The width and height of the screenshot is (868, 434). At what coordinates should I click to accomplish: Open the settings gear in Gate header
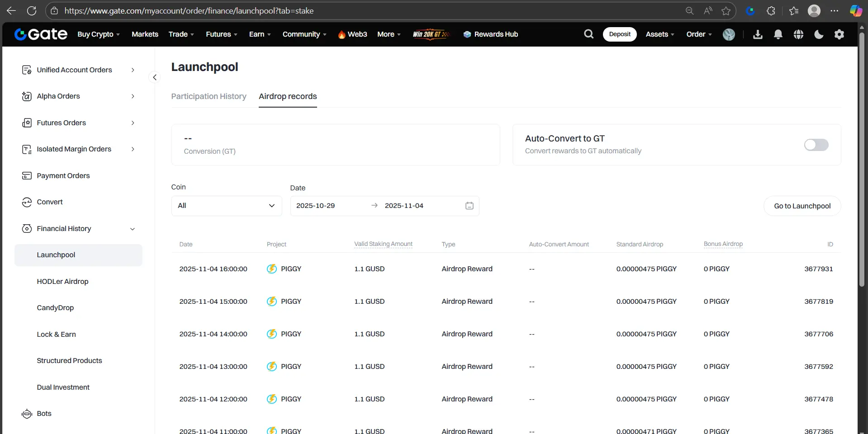[839, 34]
